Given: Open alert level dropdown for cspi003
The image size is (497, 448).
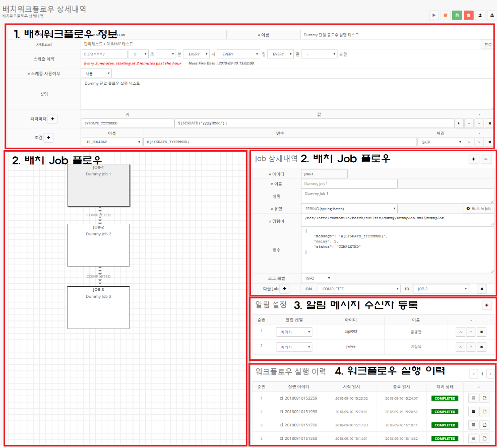Looking at the screenshot, I should pyautogui.click(x=294, y=332).
